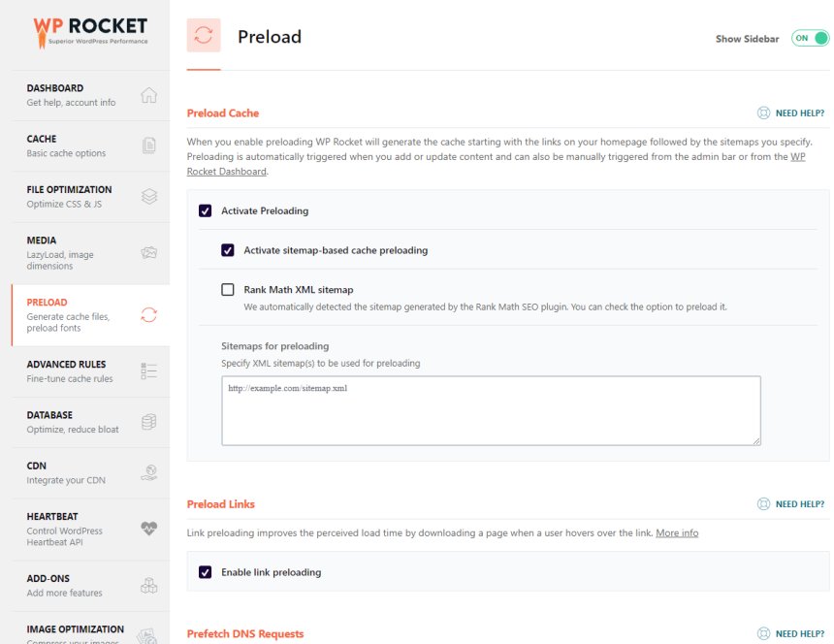Disable sitemap-based cache preloading checkbox
This screenshot has height=644, width=834.
228,250
